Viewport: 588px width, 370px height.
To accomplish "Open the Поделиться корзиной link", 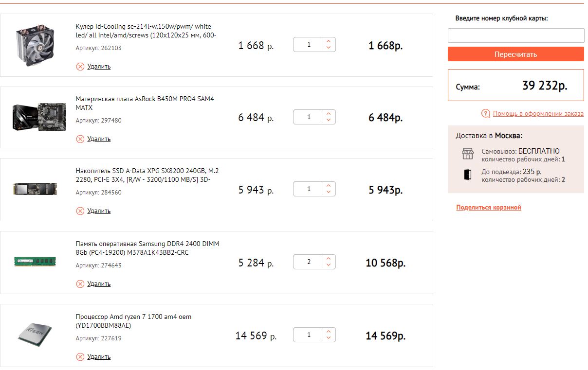I will coord(489,208).
